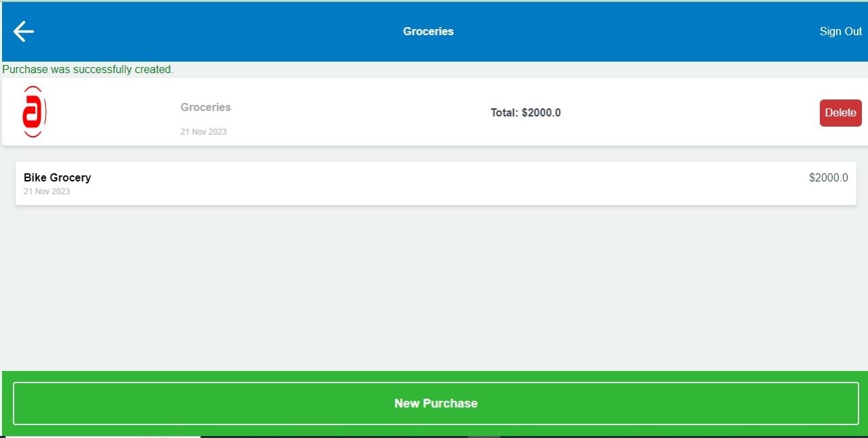This screenshot has width=868, height=438.
Task: Click the 21 Nov 2023 date under Groceries
Action: coord(203,132)
